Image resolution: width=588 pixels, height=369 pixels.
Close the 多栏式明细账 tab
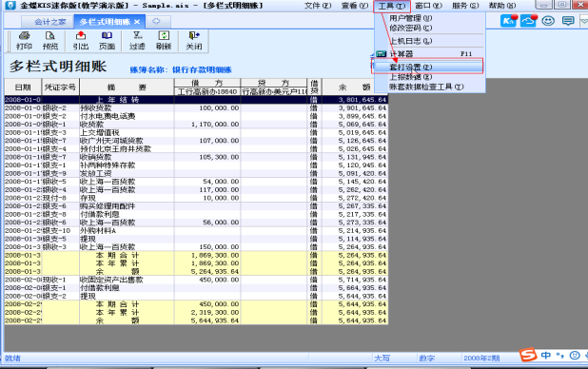137,22
